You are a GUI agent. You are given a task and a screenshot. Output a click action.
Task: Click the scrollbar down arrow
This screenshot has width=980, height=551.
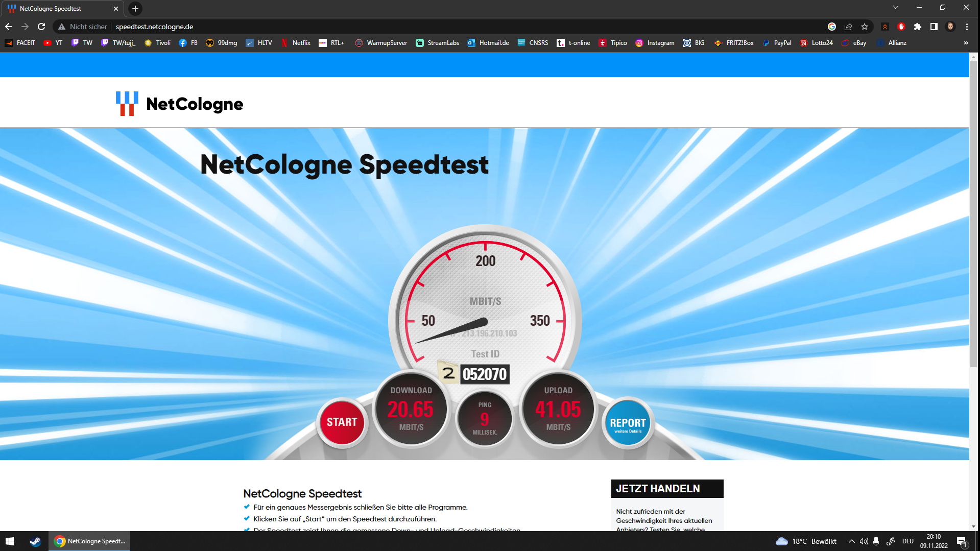[973, 526]
